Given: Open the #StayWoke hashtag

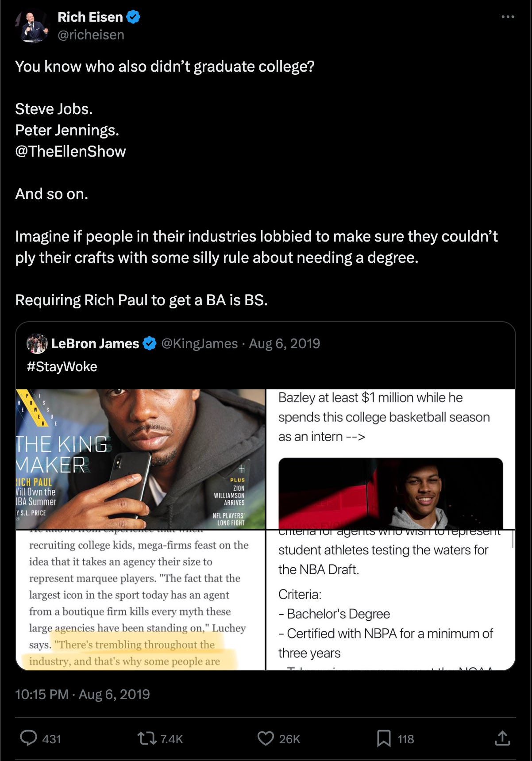Looking at the screenshot, I should tap(62, 366).
